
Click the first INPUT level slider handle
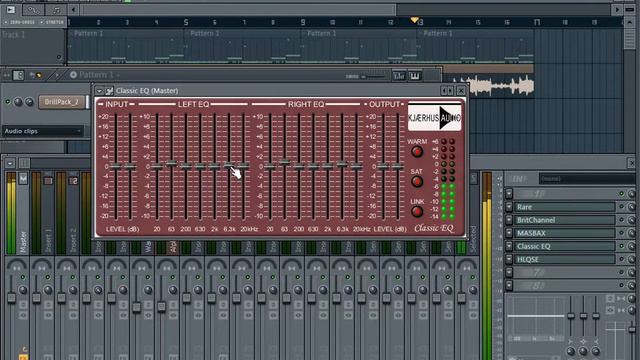coord(116,166)
